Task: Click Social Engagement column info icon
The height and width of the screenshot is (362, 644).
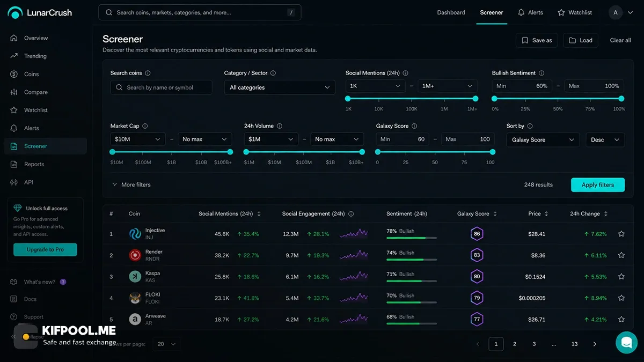Action: 351,213
